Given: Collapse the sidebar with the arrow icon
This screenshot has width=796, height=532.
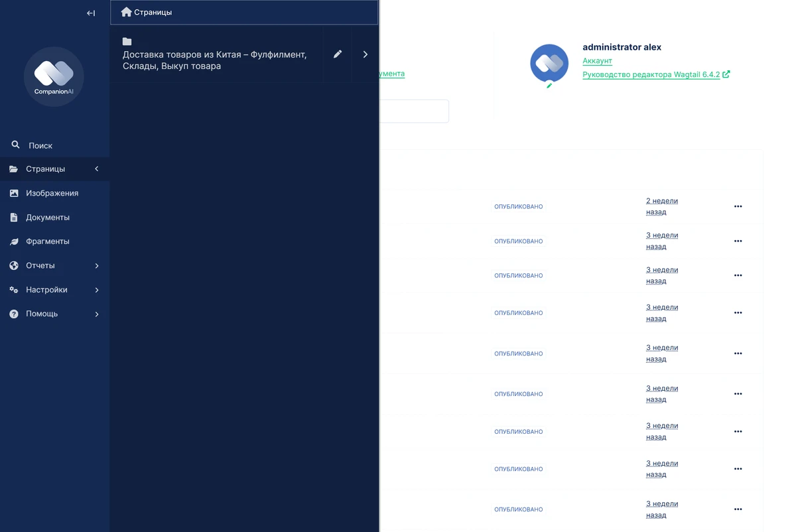Looking at the screenshot, I should [x=91, y=13].
